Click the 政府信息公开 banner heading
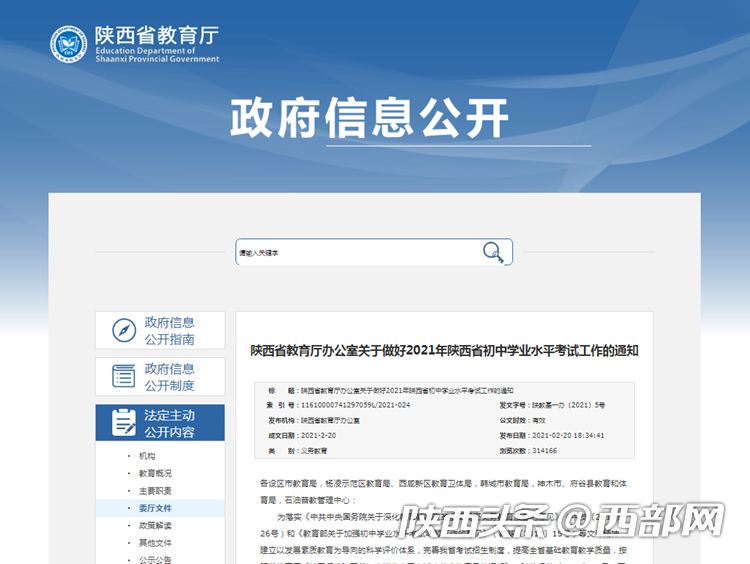This screenshot has height=564, width=750. (x=369, y=117)
